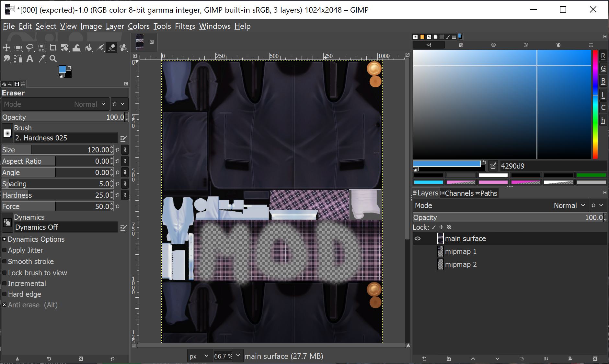Viewport: 609px width, 364px height.
Task: Click the Free Select lasso tool
Action: pos(30,48)
